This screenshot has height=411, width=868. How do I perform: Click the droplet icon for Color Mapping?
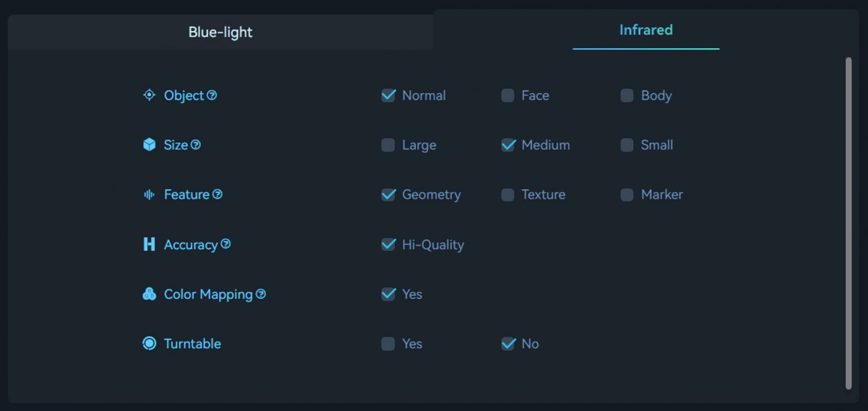[149, 294]
